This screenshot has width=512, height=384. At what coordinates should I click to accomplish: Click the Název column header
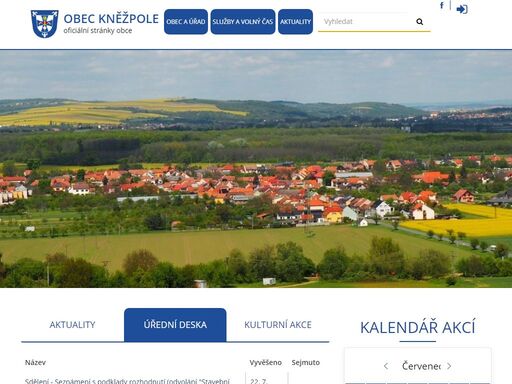coord(35,362)
